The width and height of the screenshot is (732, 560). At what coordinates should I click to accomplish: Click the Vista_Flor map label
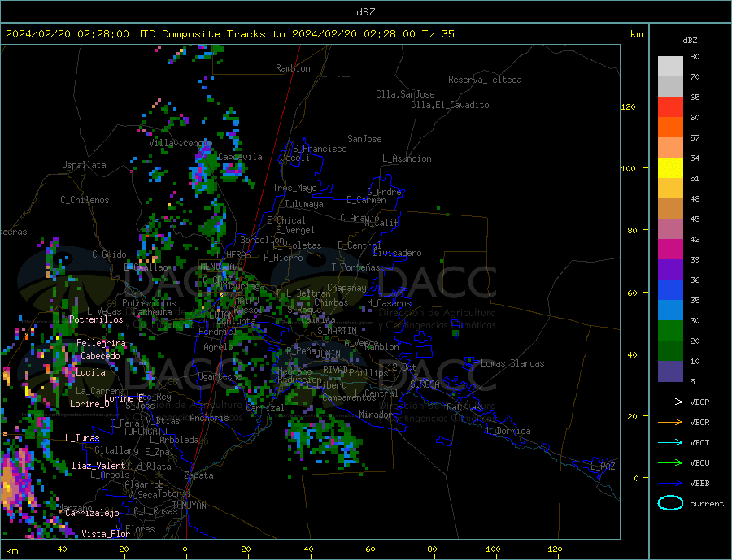tap(106, 534)
